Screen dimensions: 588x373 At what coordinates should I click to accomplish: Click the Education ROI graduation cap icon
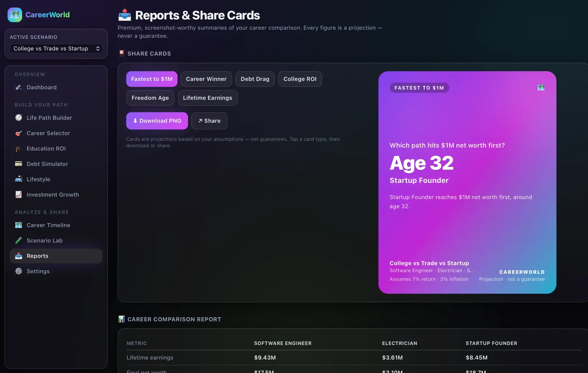point(19,149)
